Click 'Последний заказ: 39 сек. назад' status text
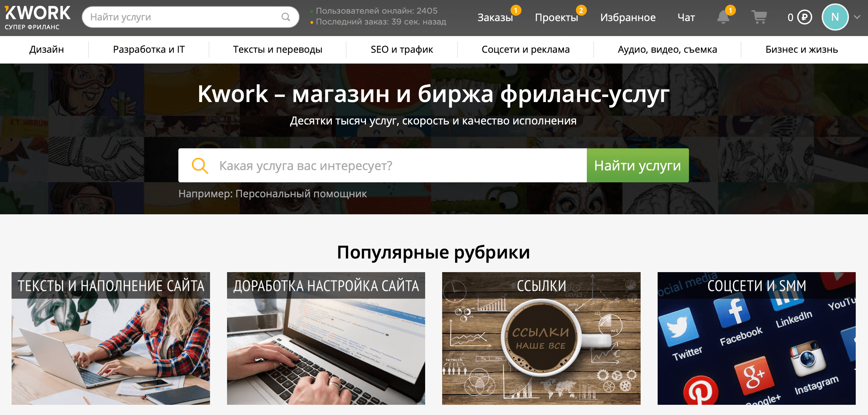 pos(381,22)
